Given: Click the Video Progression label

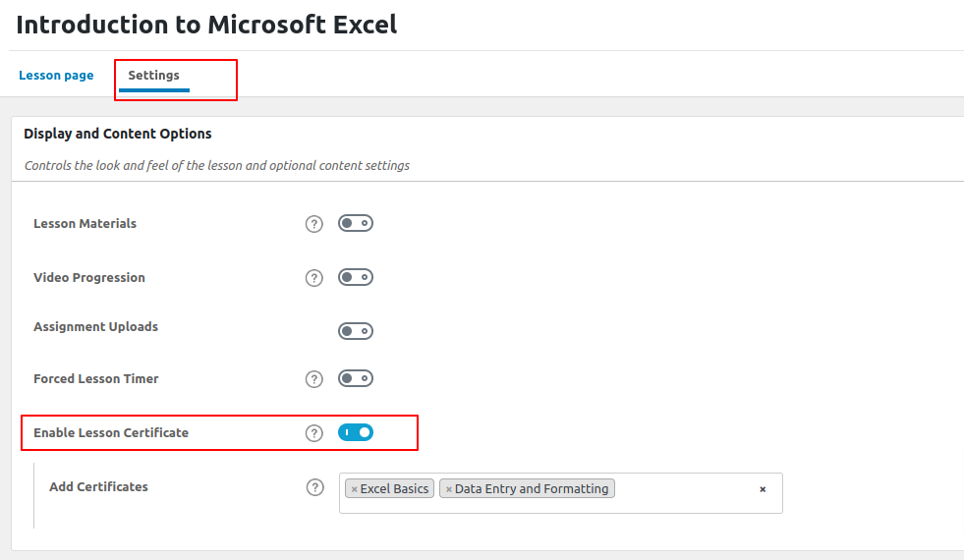Looking at the screenshot, I should (x=89, y=277).
